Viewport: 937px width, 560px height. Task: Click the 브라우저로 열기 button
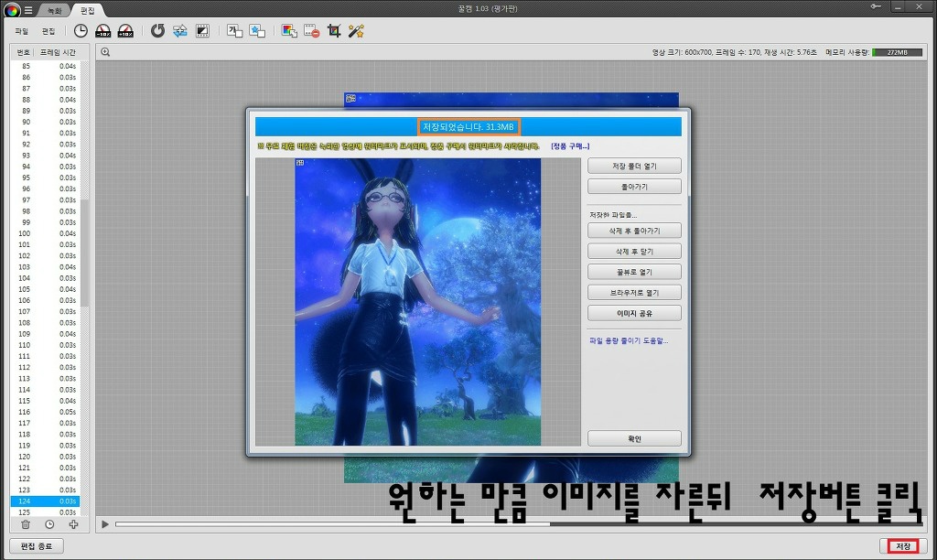[x=634, y=292]
